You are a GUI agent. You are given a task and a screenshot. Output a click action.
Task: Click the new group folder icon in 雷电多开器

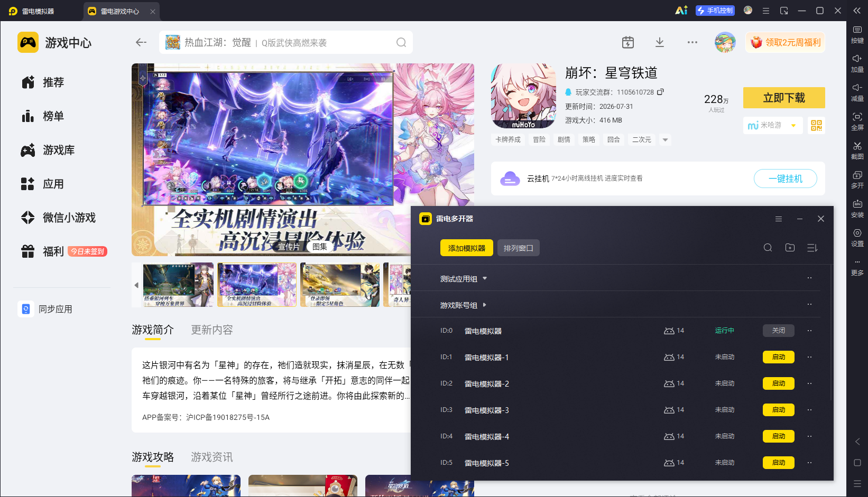[x=790, y=248]
